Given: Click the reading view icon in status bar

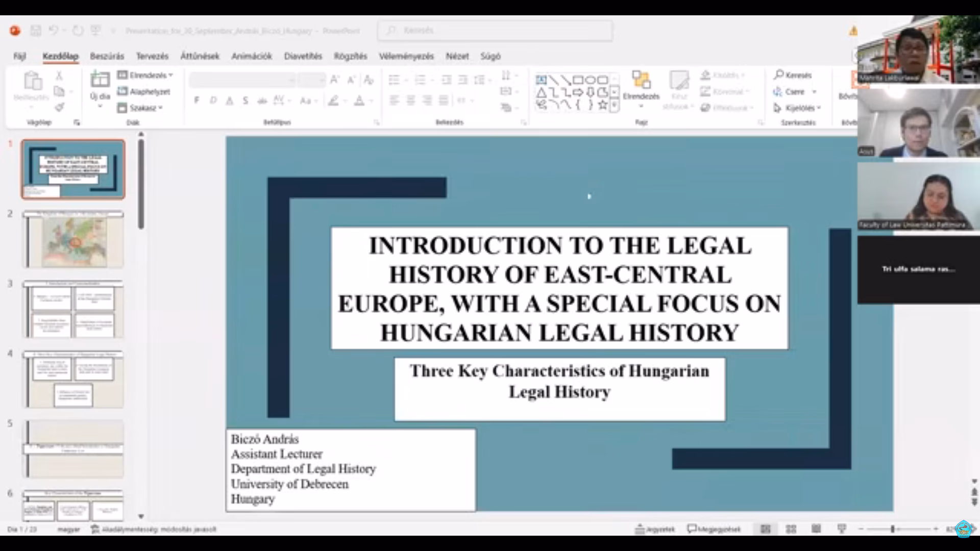Looking at the screenshot, I should 816,529.
